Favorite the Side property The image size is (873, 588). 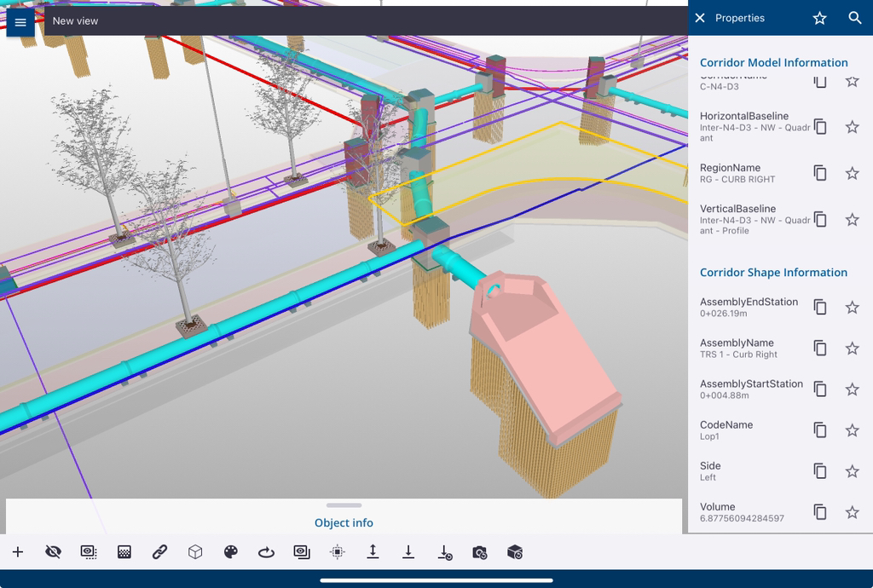click(852, 471)
